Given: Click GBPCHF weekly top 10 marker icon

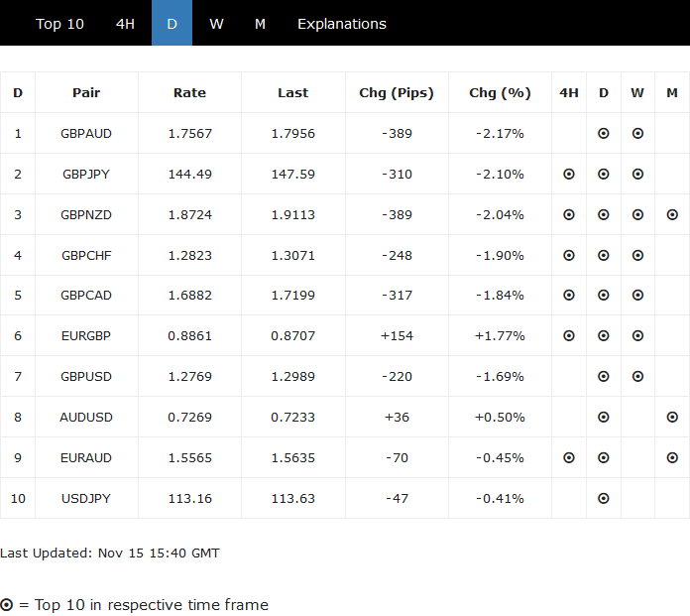Looking at the screenshot, I should [x=637, y=255].
